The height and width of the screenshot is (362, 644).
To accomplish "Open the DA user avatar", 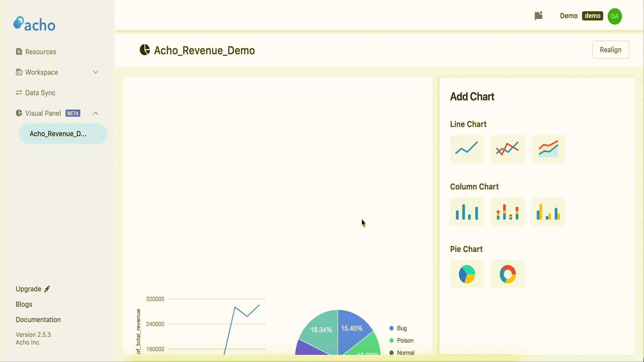I will tap(614, 16).
